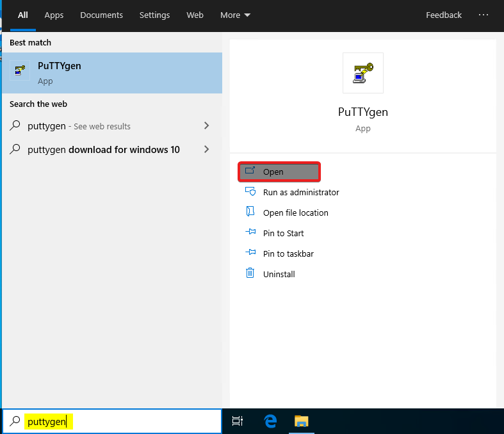Open the Settings search tab
The width and height of the screenshot is (504, 434).
pyautogui.click(x=154, y=15)
